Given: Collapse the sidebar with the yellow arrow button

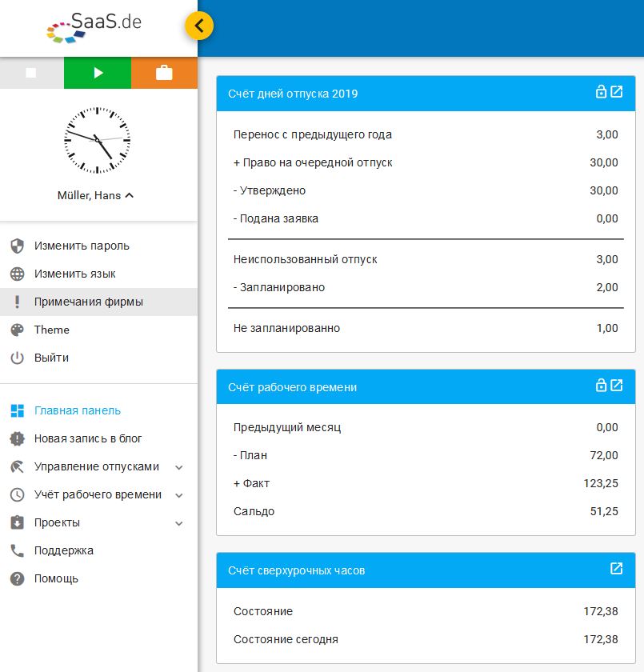Looking at the screenshot, I should pyautogui.click(x=199, y=26).
